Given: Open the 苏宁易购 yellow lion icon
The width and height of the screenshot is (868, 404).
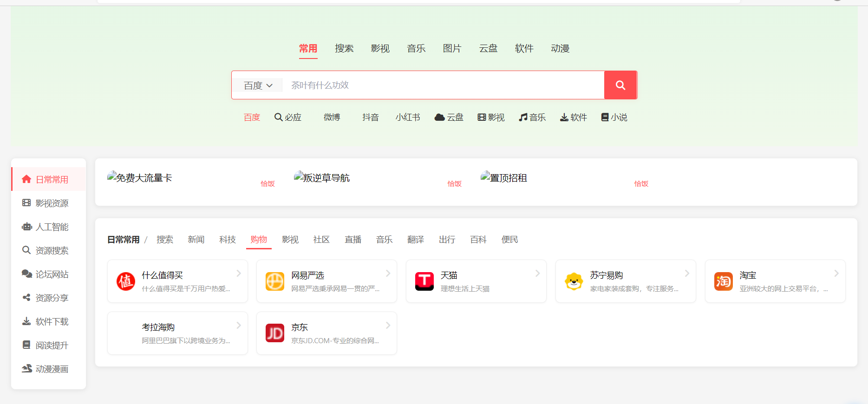Looking at the screenshot, I should tap(574, 281).
